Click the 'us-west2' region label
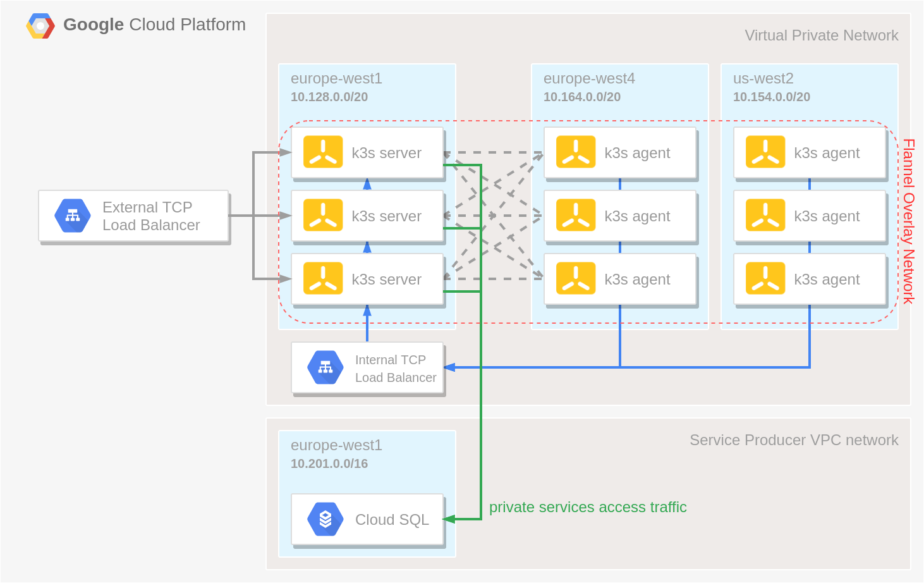The width and height of the screenshot is (924, 583). [763, 78]
